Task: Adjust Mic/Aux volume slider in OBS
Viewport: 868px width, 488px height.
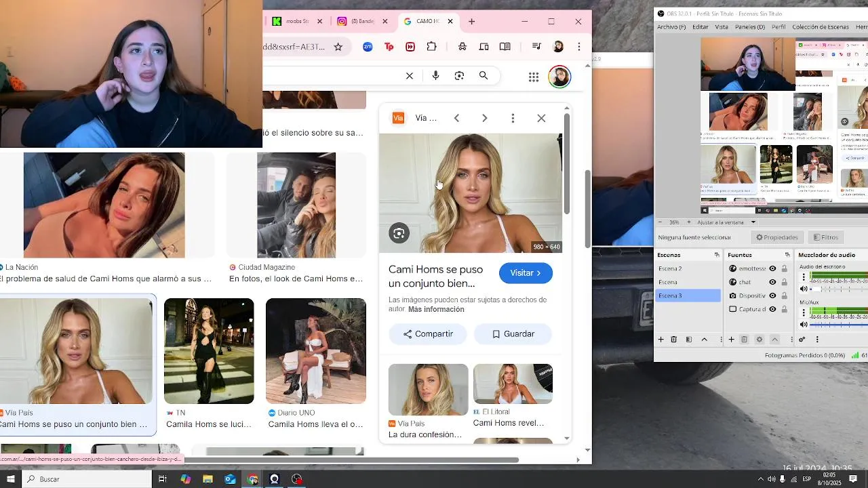Action: (840, 325)
